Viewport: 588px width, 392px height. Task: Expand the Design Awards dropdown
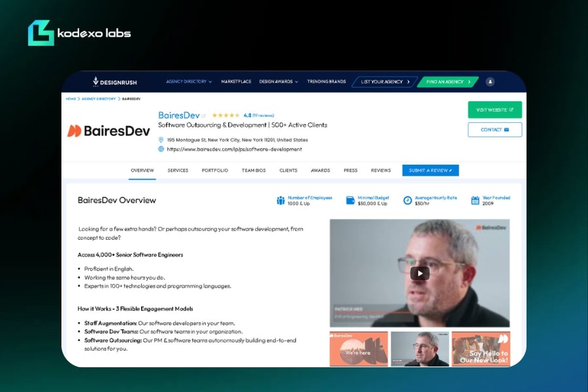(x=278, y=82)
